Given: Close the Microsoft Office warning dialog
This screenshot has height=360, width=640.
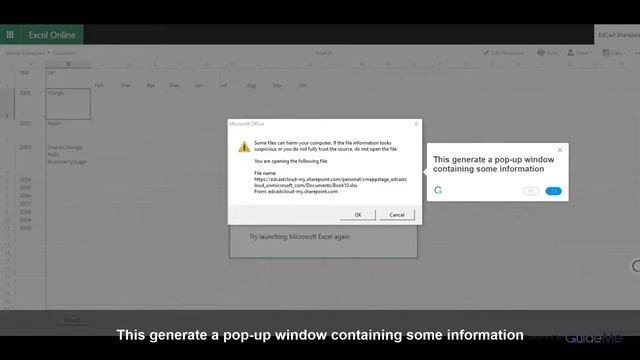Looking at the screenshot, I should pyautogui.click(x=416, y=124).
